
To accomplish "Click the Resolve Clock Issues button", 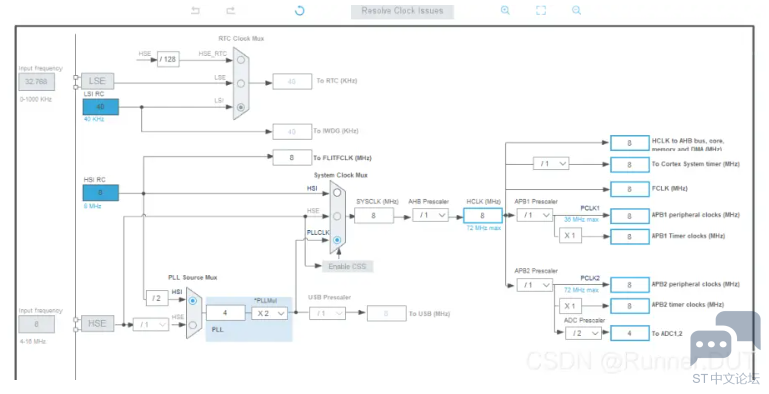I will [x=402, y=11].
